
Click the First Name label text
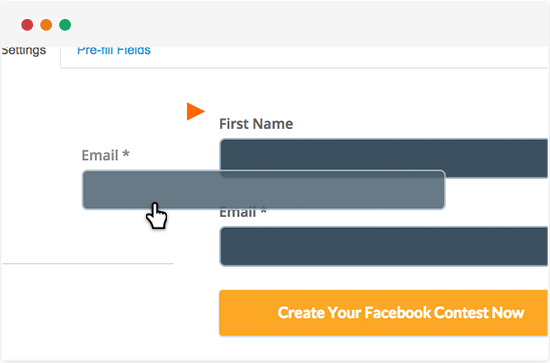[256, 124]
